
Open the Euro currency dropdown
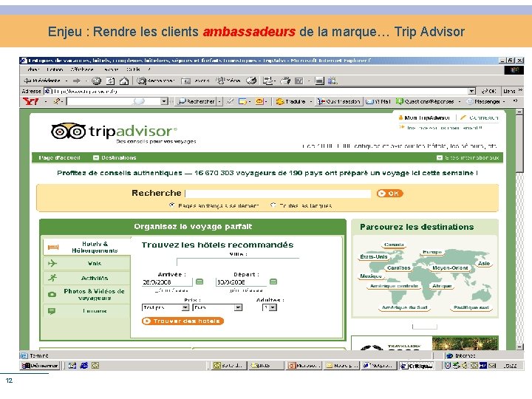(x=217, y=307)
